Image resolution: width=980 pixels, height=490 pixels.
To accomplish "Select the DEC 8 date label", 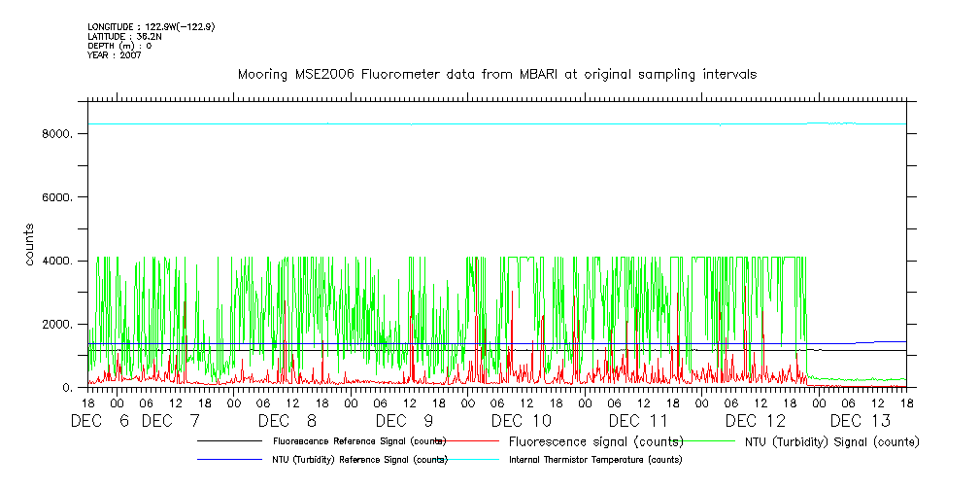I will (x=287, y=421).
